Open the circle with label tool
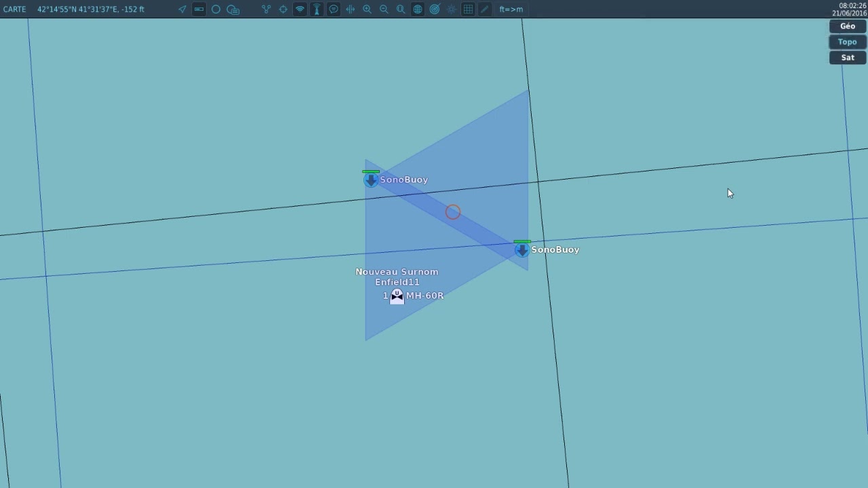868x488 pixels. 233,9
